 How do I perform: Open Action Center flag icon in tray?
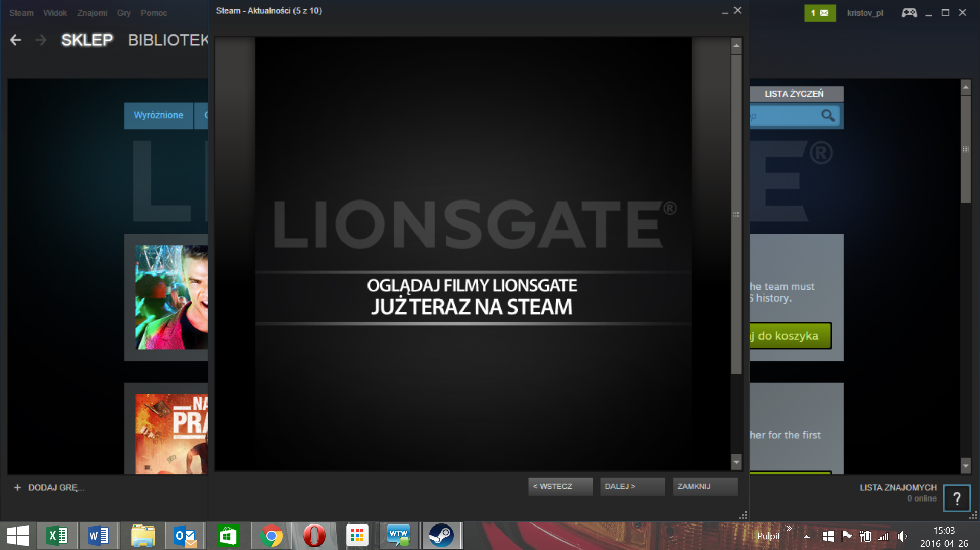pos(847,536)
